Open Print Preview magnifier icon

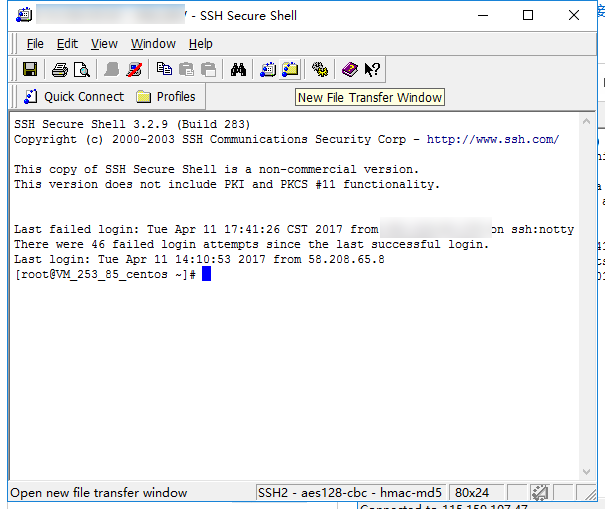pyautogui.click(x=82, y=69)
